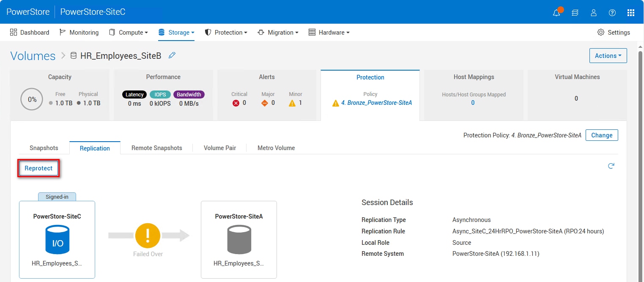Viewport: 644px width, 282px height.
Task: Click the Major alerts orange icon
Action: click(265, 103)
